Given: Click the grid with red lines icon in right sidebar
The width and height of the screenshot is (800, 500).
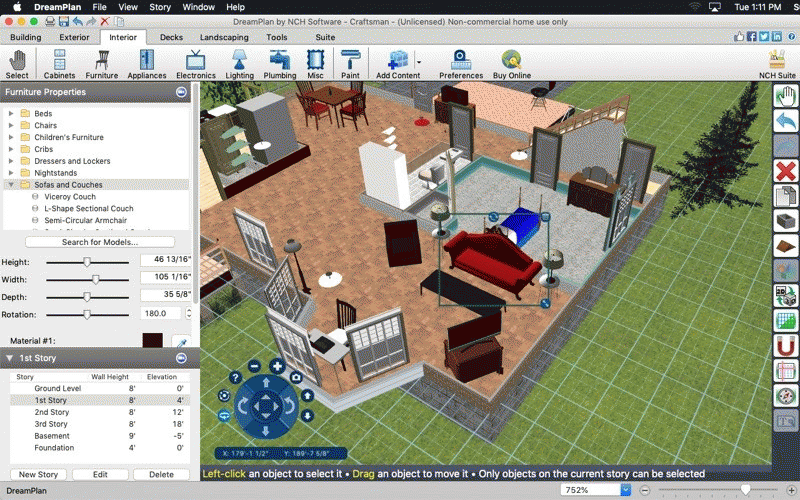Looking at the screenshot, I should coord(786,371).
